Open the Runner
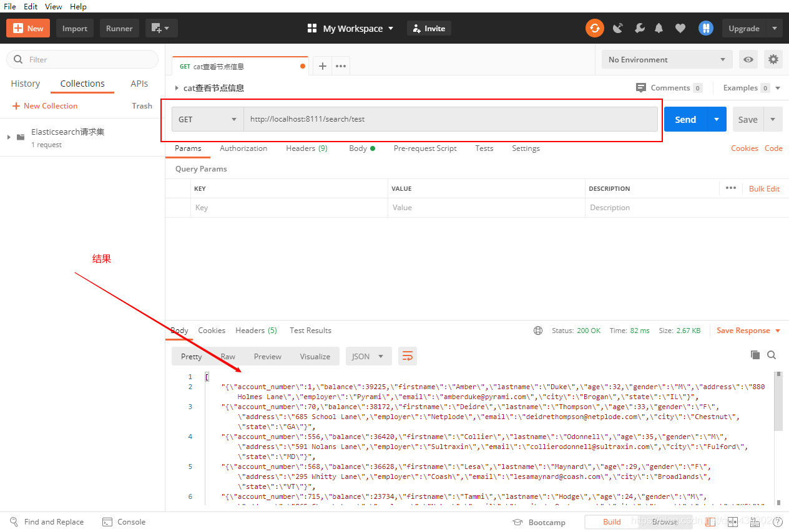This screenshot has height=532, width=789. coord(119,28)
